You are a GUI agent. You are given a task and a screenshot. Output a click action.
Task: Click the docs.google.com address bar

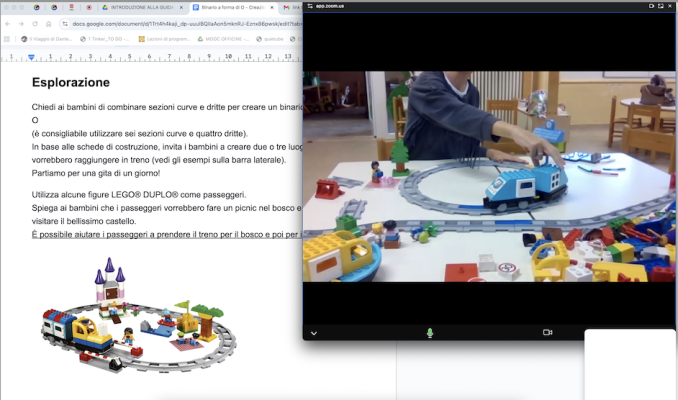tap(180, 23)
